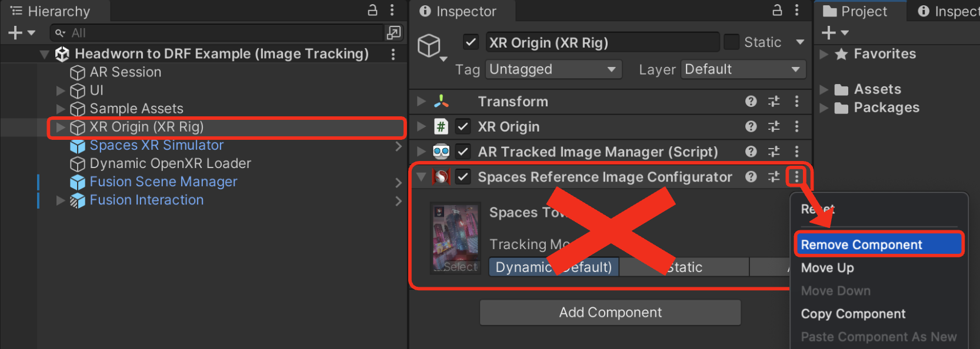Viewport: 980px width, 349px height.
Task: Click the Hierarchy lock icon
Action: pos(372,10)
